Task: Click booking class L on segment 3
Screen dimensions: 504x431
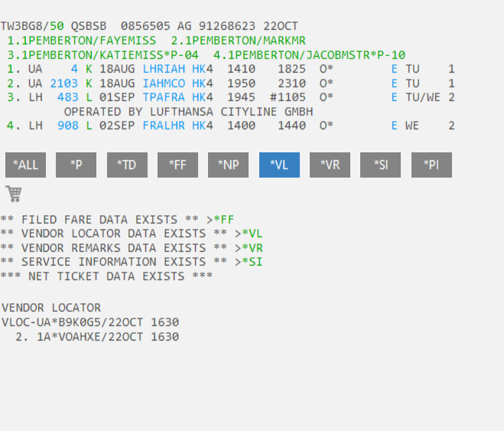Action: 89,97
